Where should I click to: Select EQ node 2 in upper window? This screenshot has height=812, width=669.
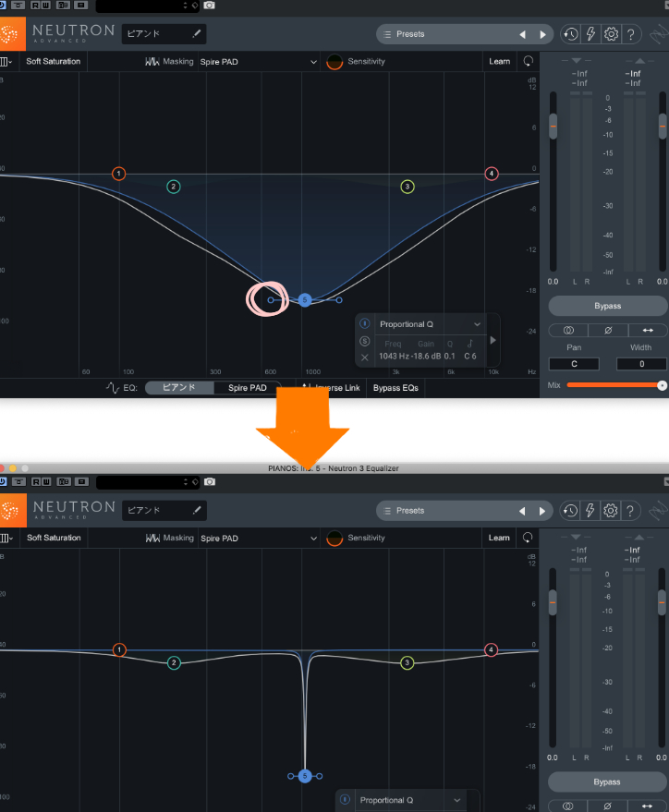[174, 187]
